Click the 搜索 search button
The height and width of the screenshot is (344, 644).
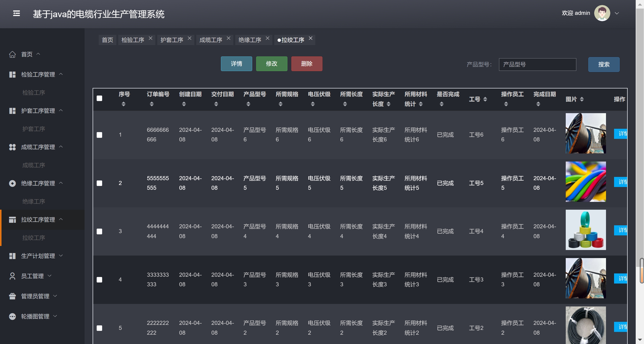[x=604, y=65]
